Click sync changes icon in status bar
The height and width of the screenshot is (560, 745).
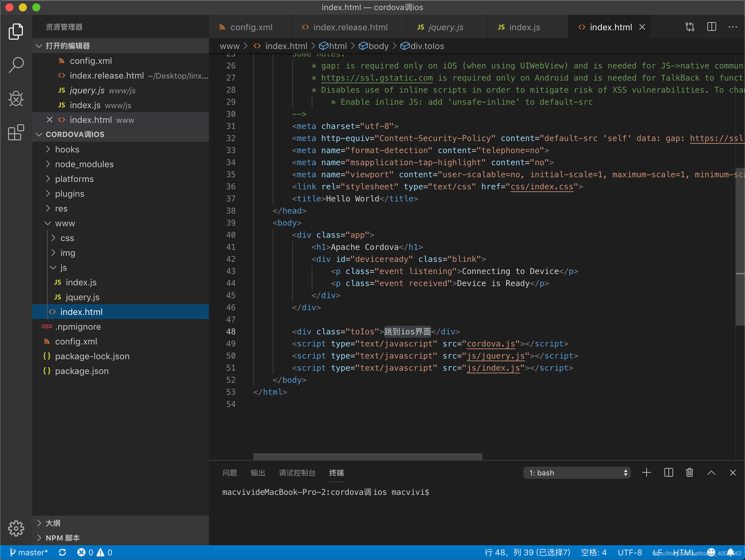coord(62,553)
